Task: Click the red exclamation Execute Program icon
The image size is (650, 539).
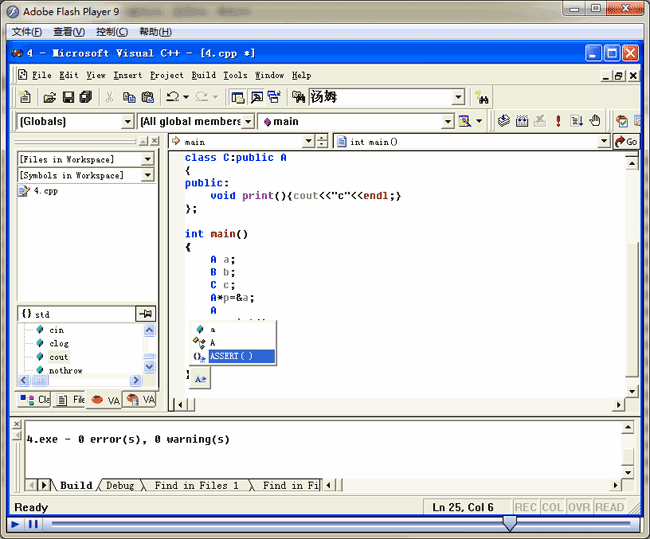Action: tap(558, 121)
